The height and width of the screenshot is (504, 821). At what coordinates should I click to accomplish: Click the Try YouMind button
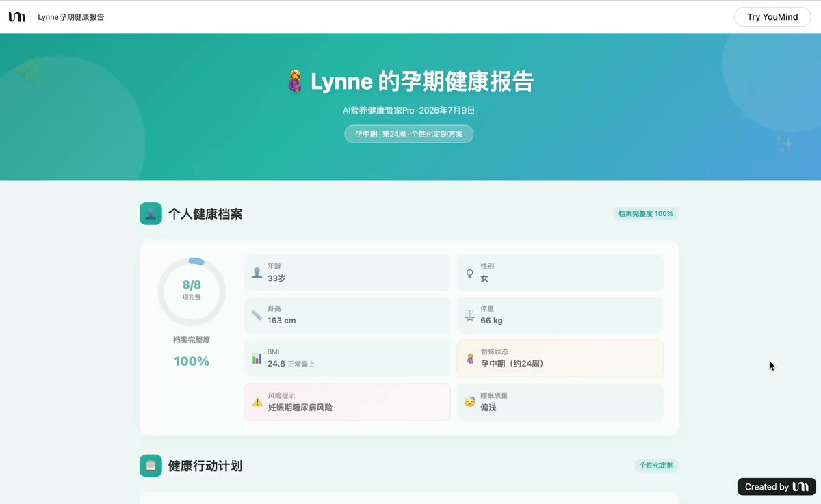(772, 17)
